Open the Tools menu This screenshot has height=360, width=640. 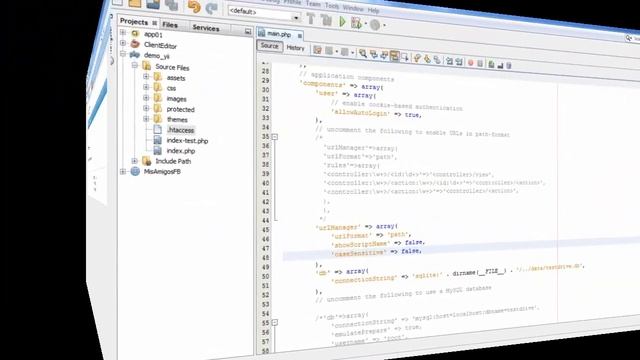332,6
